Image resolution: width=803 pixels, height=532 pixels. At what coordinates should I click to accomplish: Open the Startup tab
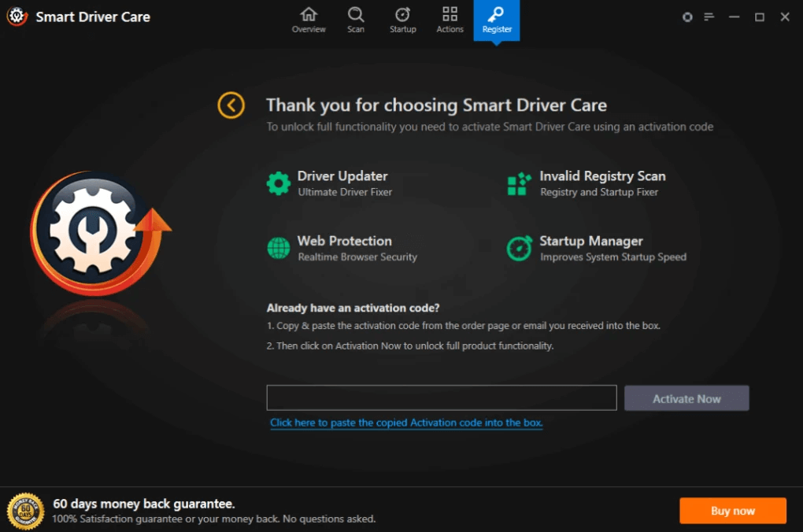coord(402,20)
